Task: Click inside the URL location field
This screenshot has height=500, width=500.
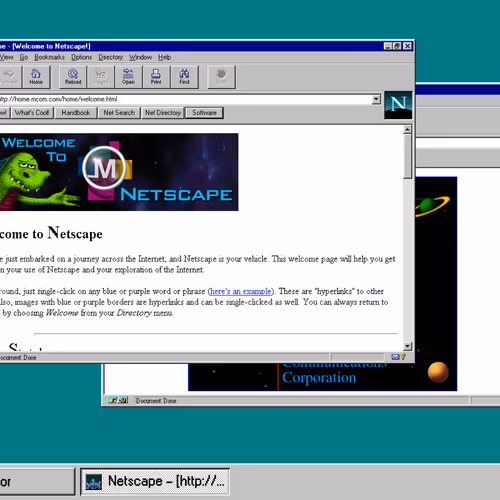Action: pyautogui.click(x=185, y=99)
